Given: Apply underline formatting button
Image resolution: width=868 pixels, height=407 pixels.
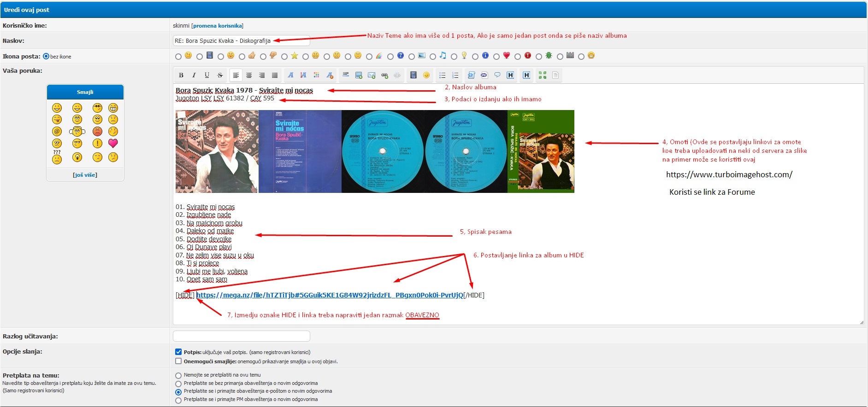Looking at the screenshot, I should (207, 75).
